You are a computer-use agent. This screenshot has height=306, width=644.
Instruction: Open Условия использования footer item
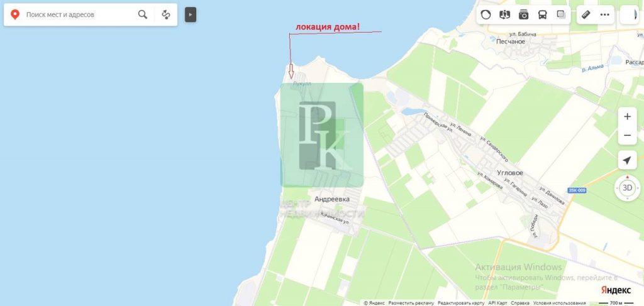coord(559,303)
